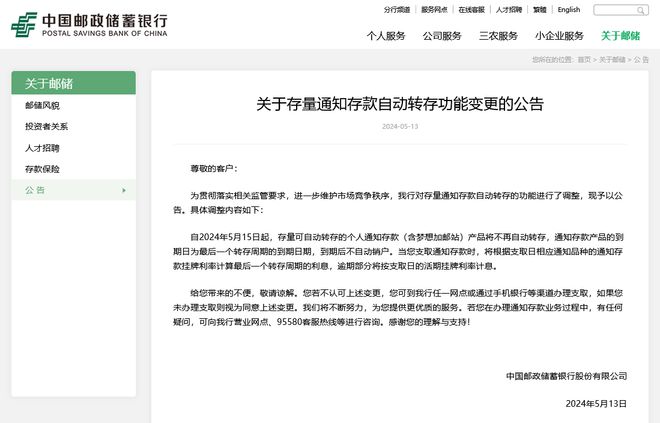Click 关于邮储 in the breadcrumb
The image size is (660, 423).
click(x=612, y=60)
